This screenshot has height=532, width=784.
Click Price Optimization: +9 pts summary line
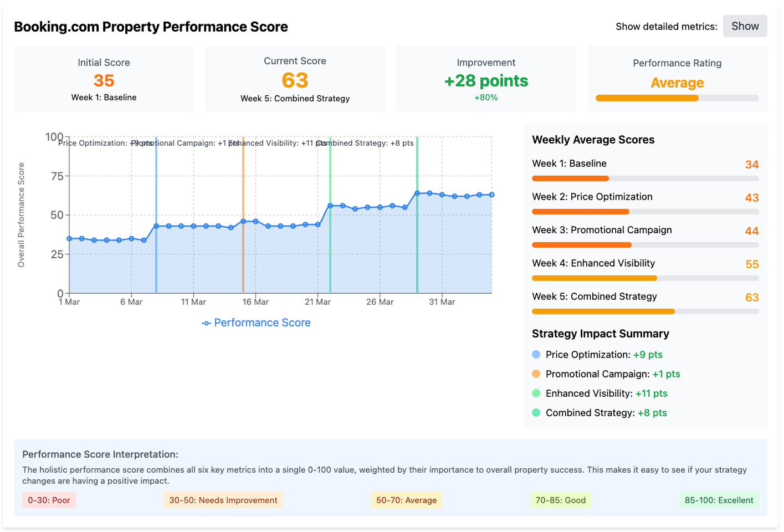click(604, 355)
